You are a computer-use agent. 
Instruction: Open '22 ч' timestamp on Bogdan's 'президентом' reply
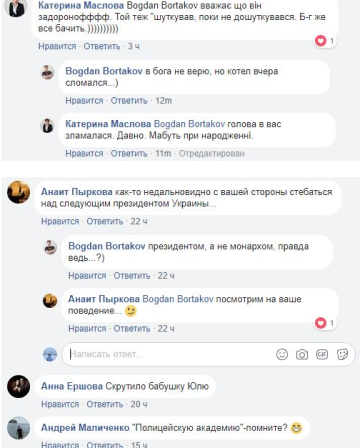click(x=166, y=276)
